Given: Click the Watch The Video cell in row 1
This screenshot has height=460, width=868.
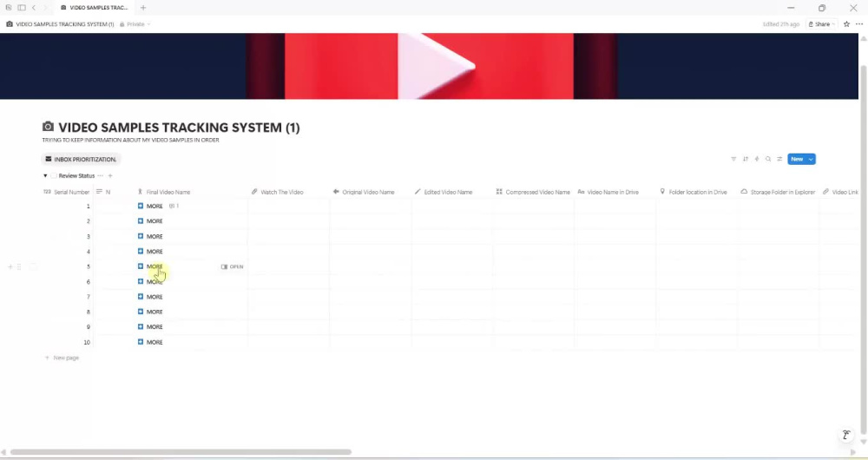Looking at the screenshot, I should [289, 206].
